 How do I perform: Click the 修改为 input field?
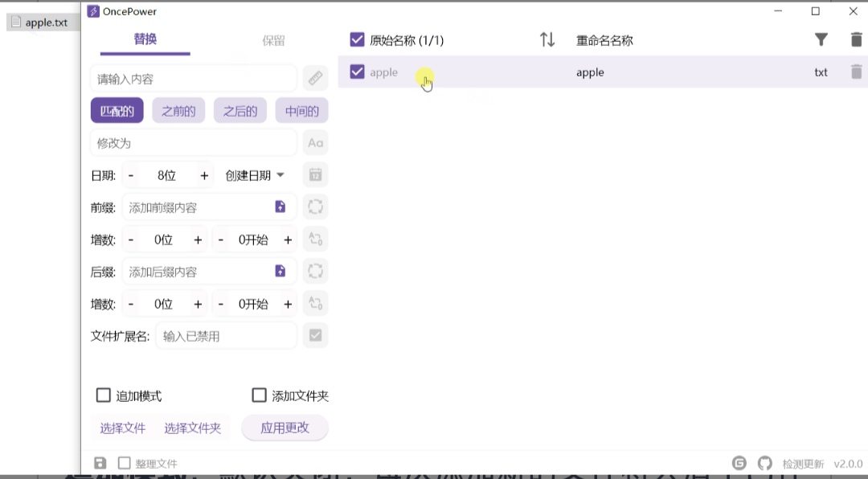[193, 143]
